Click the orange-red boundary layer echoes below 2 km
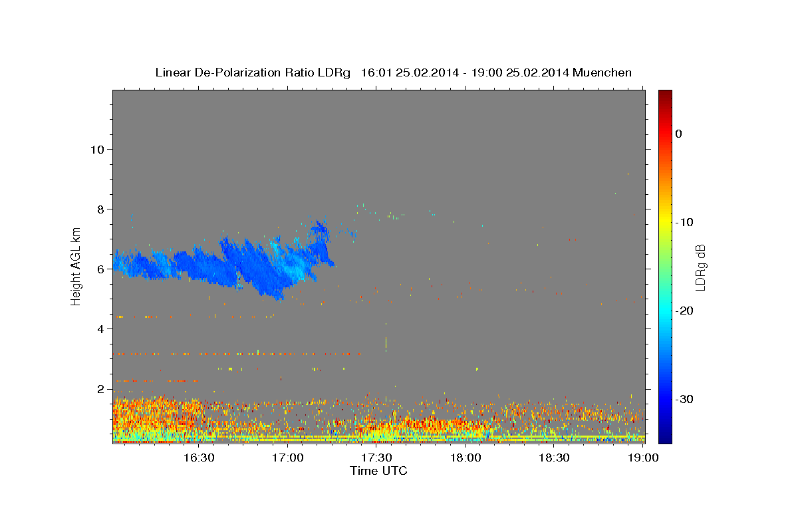798x532 pixels. click(x=379, y=419)
